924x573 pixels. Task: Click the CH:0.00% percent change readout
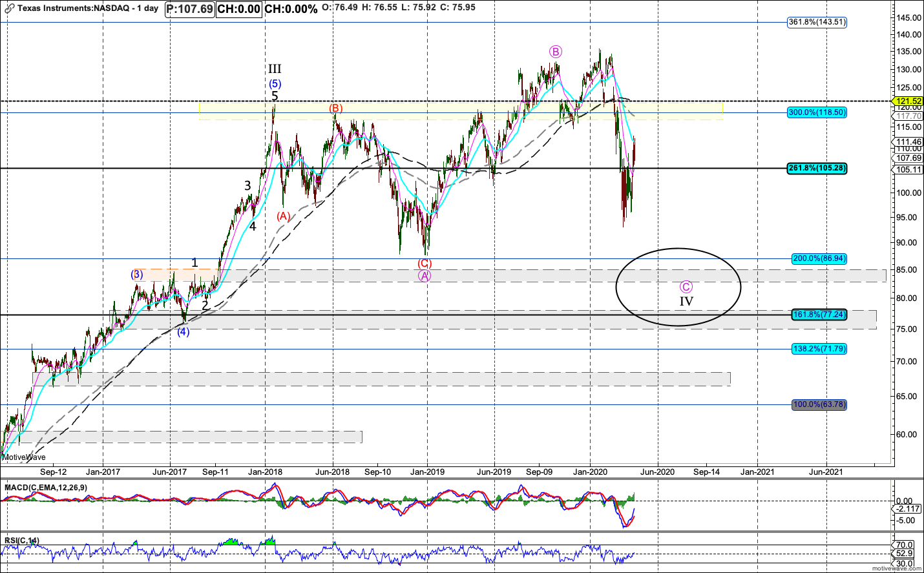tap(291, 8)
